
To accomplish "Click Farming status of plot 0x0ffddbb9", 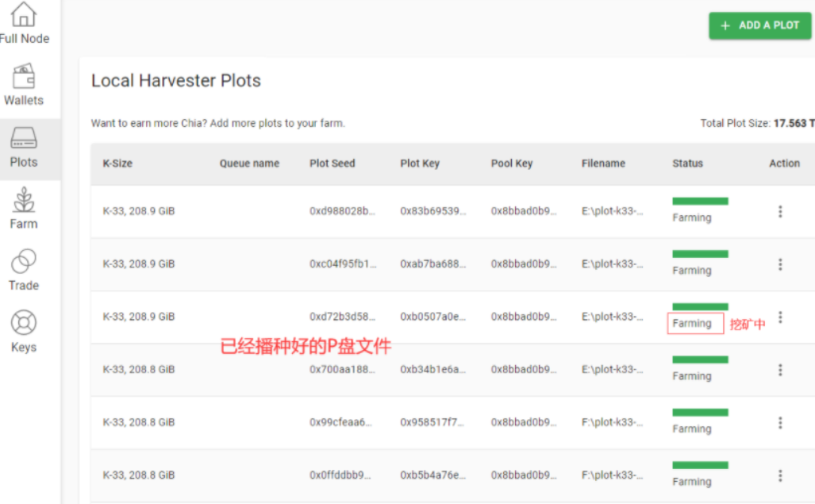I will coord(692,482).
